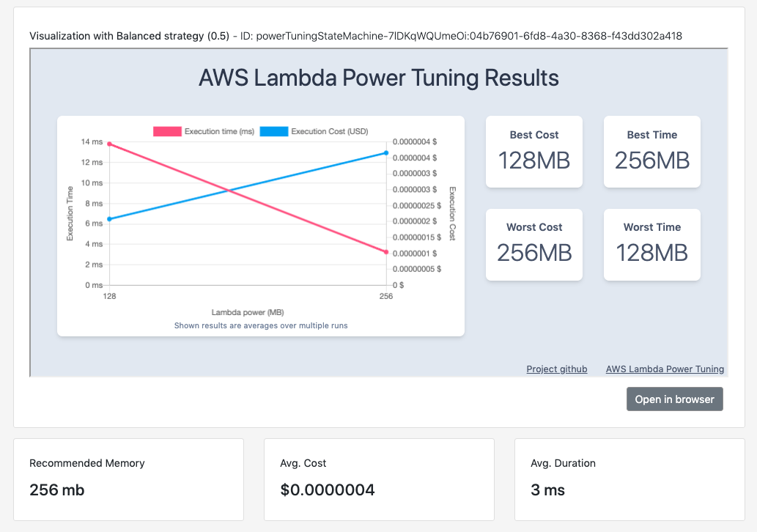This screenshot has width=757, height=532.
Task: Click the Recommended Memory label
Action: pos(87,463)
